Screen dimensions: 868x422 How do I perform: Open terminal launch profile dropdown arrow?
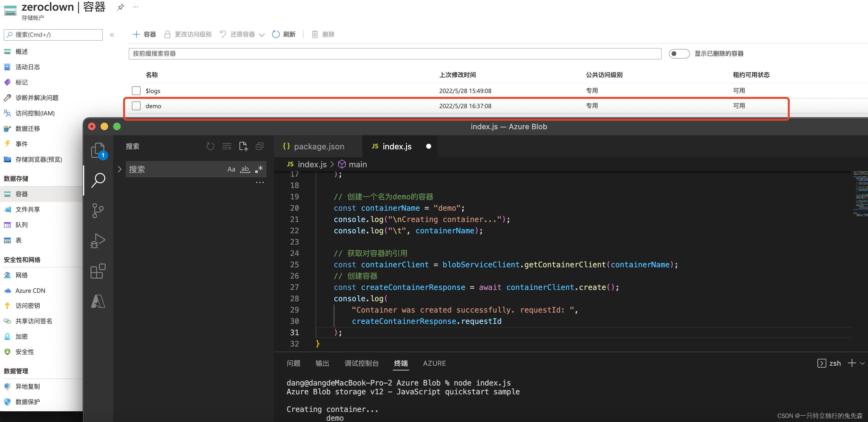point(862,363)
